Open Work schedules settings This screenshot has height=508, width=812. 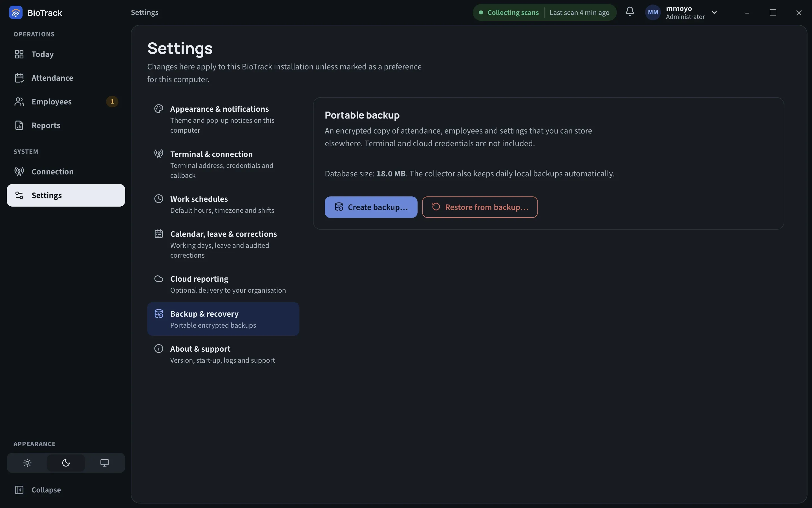223,204
